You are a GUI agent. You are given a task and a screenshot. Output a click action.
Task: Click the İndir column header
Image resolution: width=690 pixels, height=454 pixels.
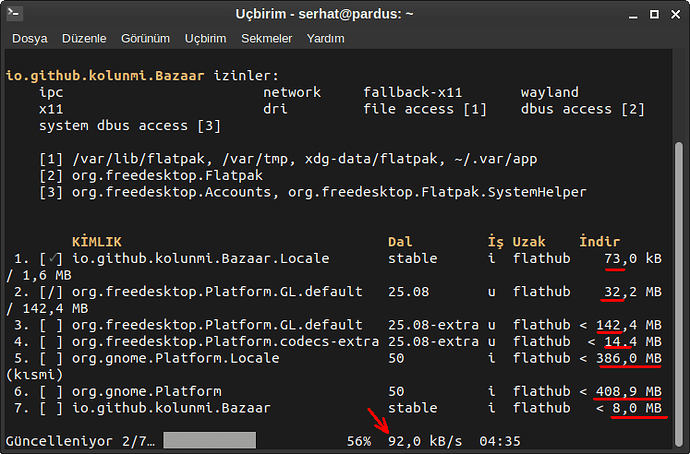pyautogui.click(x=599, y=242)
